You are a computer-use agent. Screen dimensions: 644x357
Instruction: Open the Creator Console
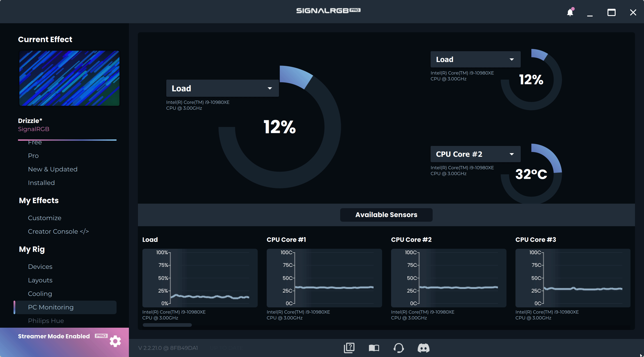[58, 231]
